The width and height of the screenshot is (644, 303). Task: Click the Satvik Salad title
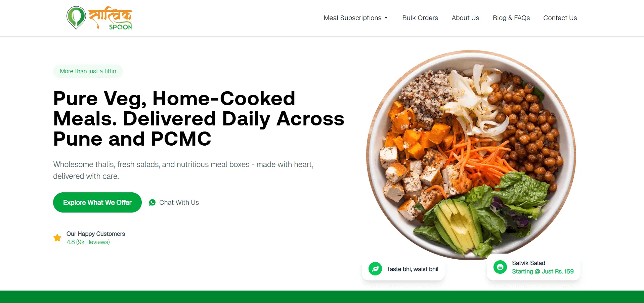(528, 263)
